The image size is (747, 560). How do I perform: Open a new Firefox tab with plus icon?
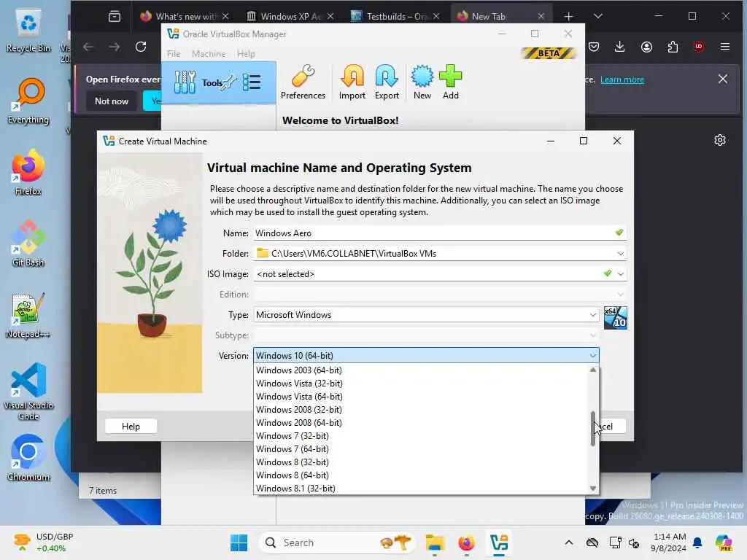(x=568, y=16)
